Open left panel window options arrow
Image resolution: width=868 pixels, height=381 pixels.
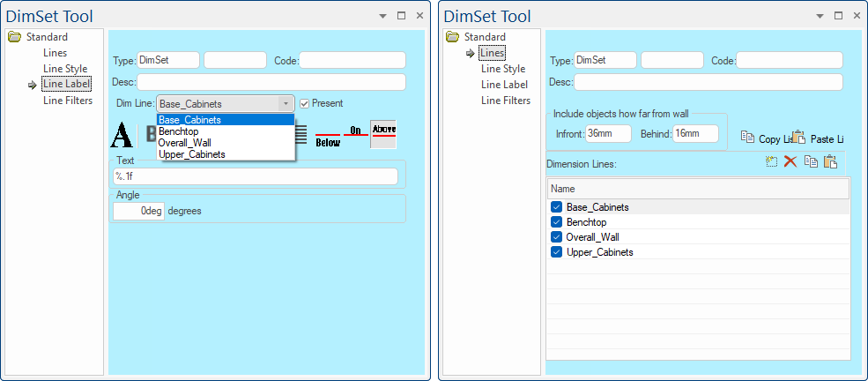383,16
